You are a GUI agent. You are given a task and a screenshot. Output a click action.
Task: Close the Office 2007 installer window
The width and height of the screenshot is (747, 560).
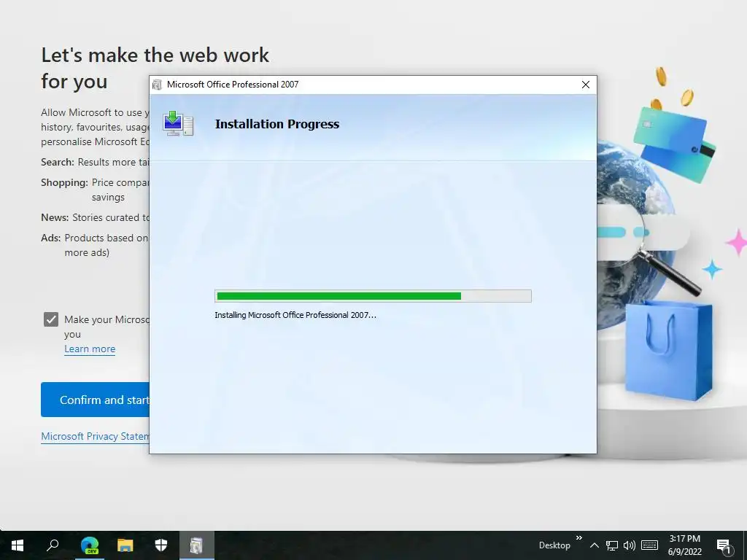tap(586, 85)
